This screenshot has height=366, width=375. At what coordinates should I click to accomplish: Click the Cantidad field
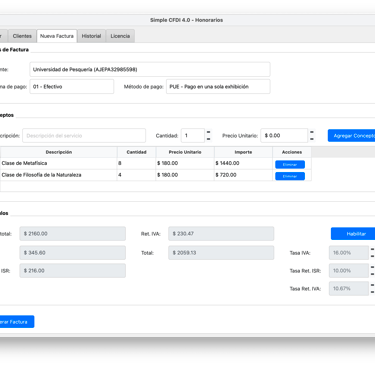(x=193, y=136)
